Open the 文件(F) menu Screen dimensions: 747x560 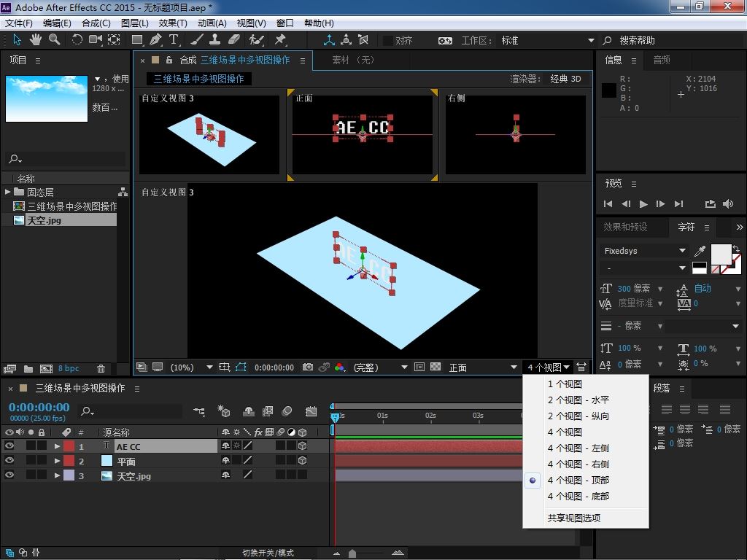pyautogui.click(x=18, y=23)
